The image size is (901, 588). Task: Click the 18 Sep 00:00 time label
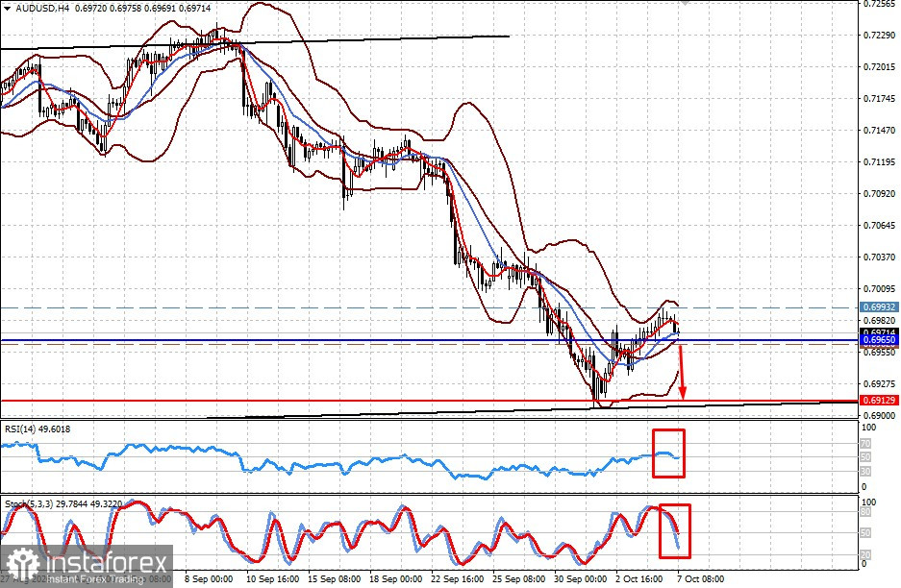pyautogui.click(x=396, y=578)
